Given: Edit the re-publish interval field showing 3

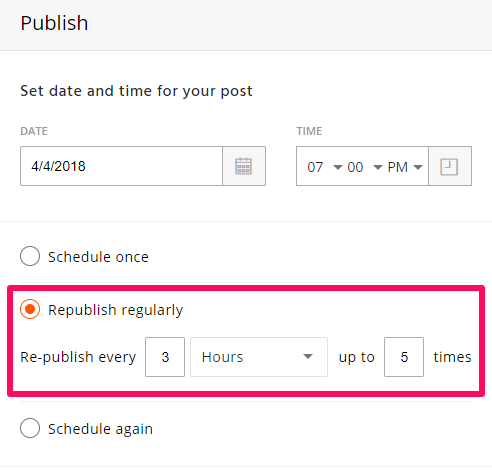Looking at the screenshot, I should tap(165, 357).
